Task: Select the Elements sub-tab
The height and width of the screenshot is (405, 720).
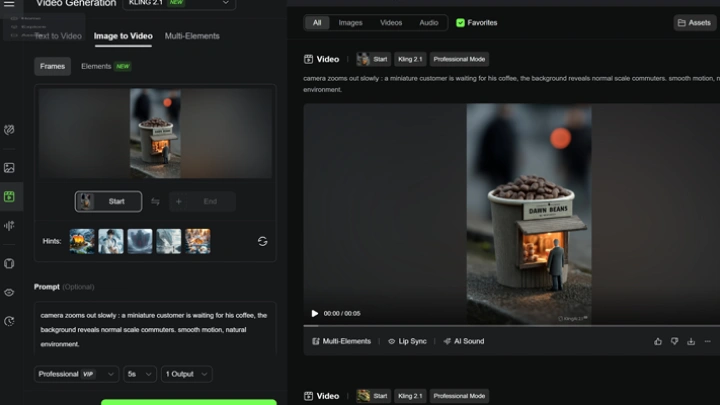Action: pos(106,66)
